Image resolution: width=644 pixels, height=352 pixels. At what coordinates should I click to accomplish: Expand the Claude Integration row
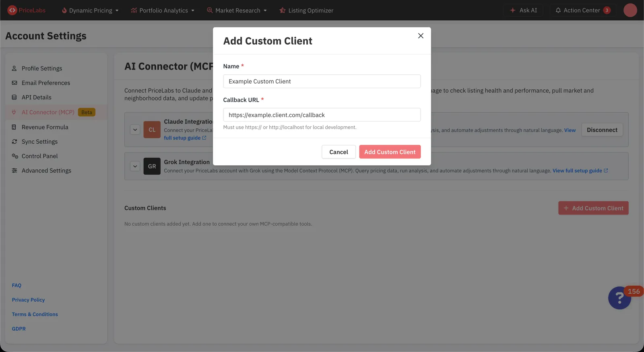pos(135,130)
